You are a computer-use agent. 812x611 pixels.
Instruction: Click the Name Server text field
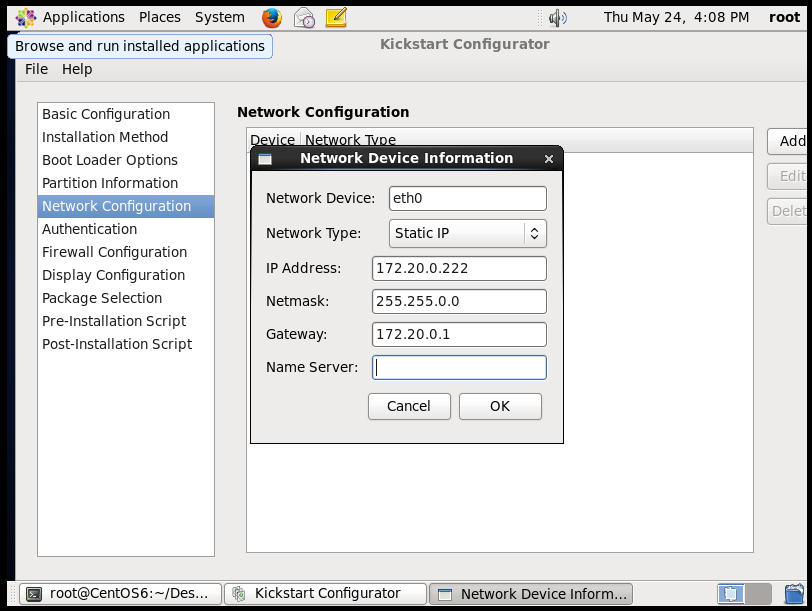pos(459,367)
